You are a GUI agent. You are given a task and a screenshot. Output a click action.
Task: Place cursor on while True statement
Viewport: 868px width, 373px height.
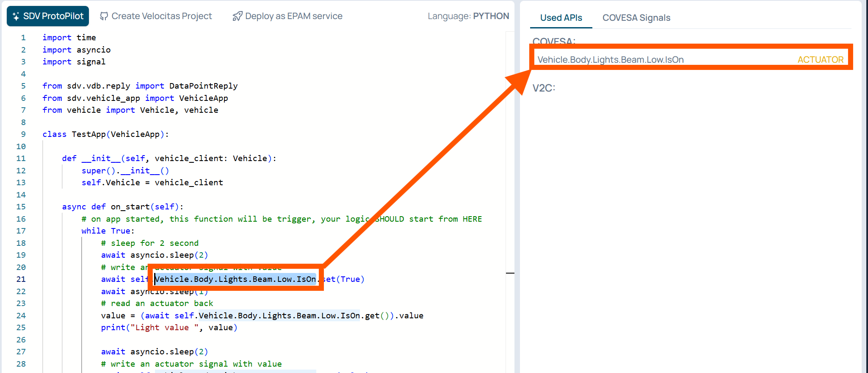pyautogui.click(x=108, y=231)
